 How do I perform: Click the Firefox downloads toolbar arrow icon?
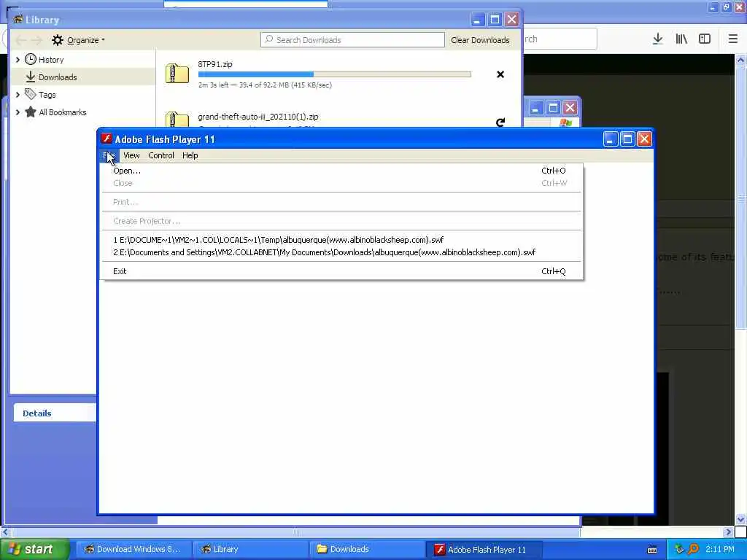point(657,39)
